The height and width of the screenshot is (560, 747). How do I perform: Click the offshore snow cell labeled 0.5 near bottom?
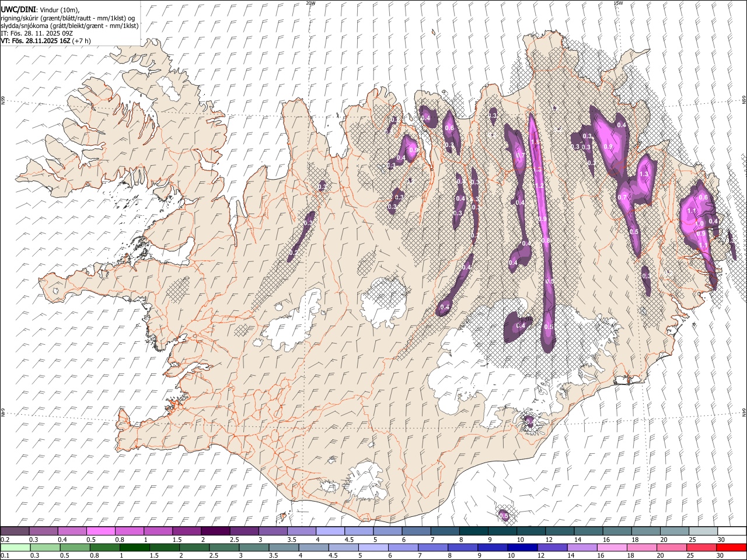pyautogui.click(x=504, y=515)
